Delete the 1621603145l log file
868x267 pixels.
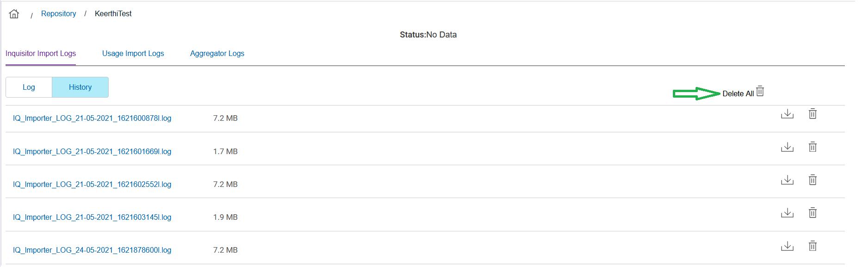[813, 213]
